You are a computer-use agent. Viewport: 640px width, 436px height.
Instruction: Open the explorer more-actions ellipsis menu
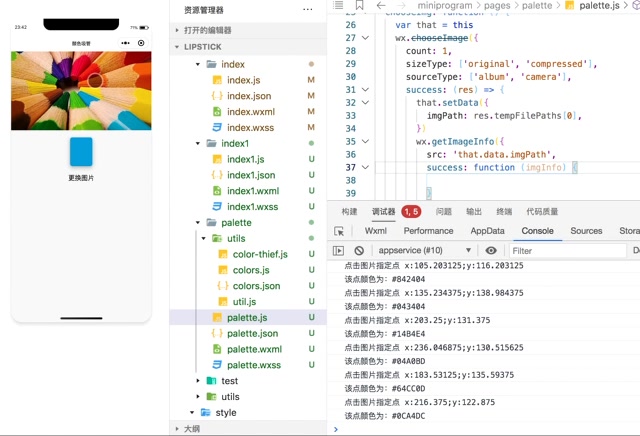pyautogui.click(x=307, y=9)
